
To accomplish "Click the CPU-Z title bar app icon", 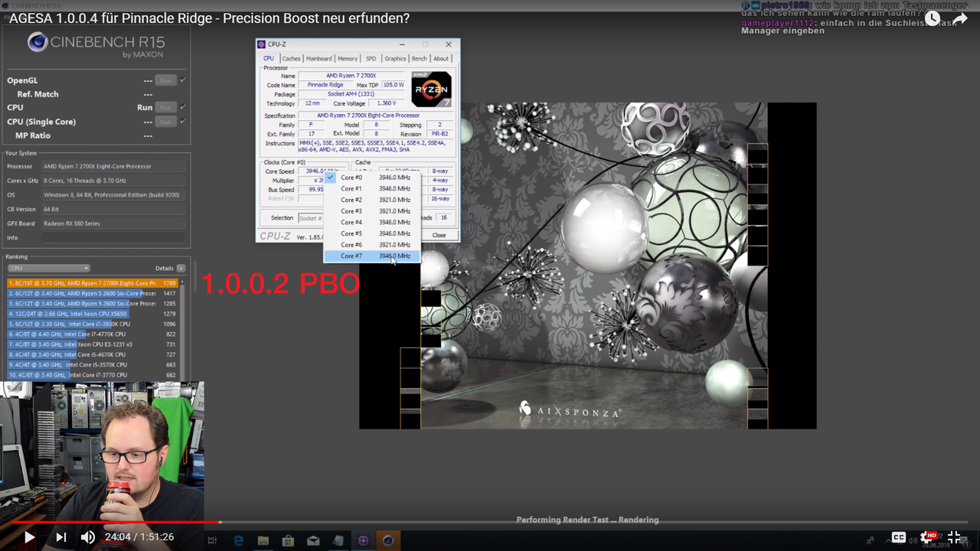I will coord(262,44).
